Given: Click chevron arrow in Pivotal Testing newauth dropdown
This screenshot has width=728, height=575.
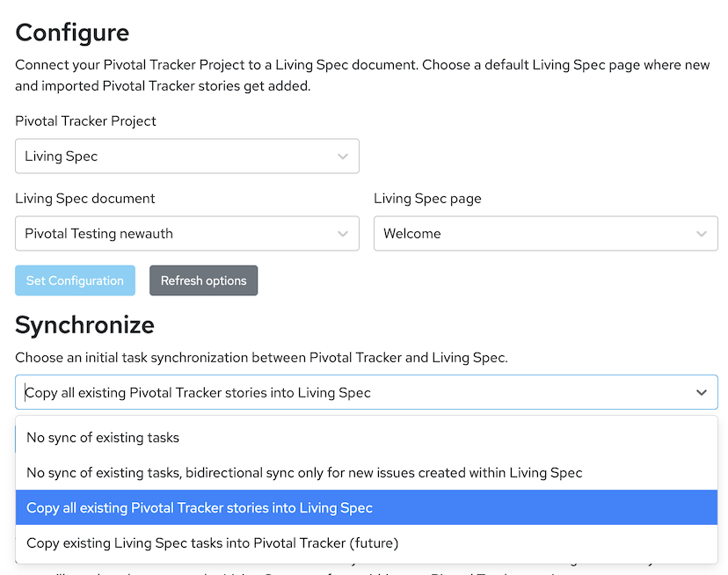Looking at the screenshot, I should click(x=343, y=234).
